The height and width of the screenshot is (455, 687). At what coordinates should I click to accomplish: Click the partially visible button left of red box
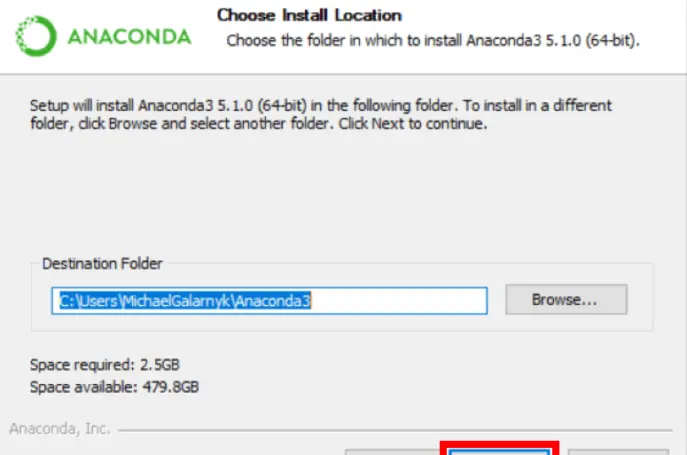393,452
